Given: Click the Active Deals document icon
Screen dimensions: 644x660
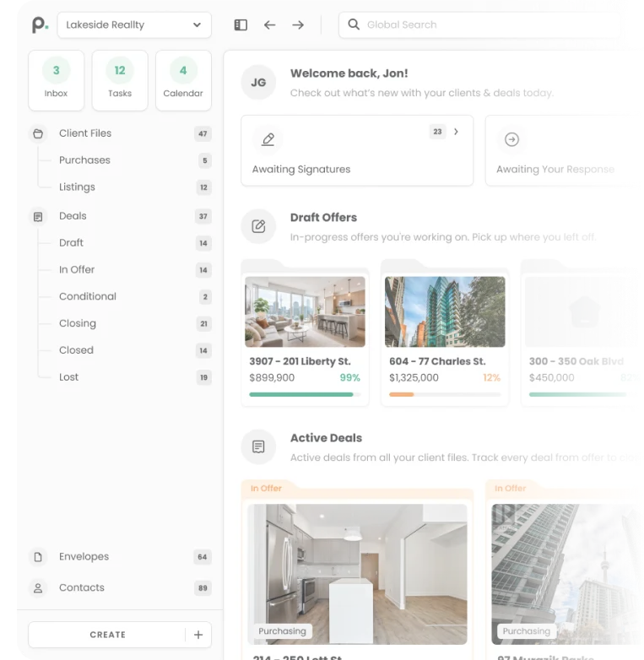Looking at the screenshot, I should click(x=258, y=446).
